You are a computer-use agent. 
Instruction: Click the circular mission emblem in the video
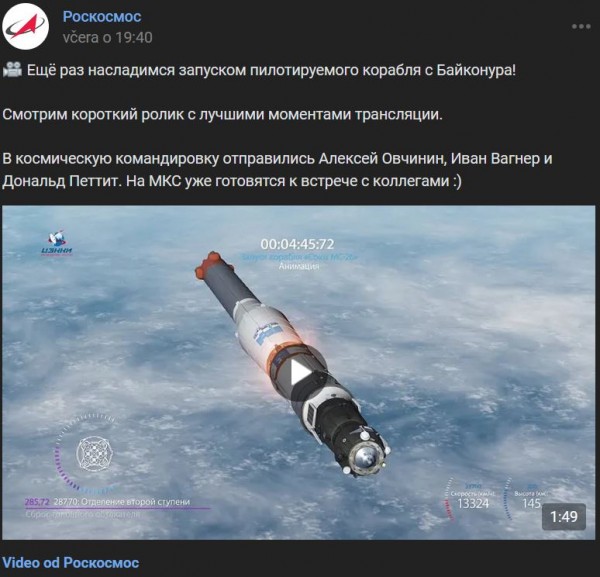click(x=94, y=453)
